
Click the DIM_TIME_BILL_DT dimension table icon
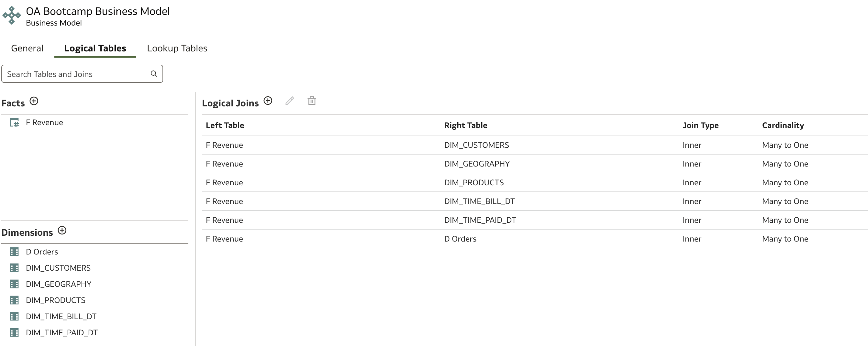[x=14, y=316]
